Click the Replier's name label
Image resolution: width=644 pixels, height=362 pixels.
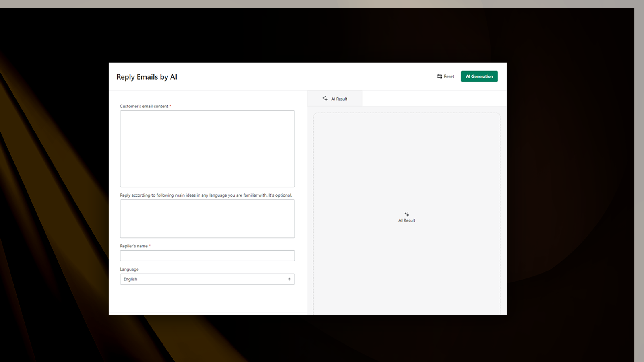coord(134,246)
